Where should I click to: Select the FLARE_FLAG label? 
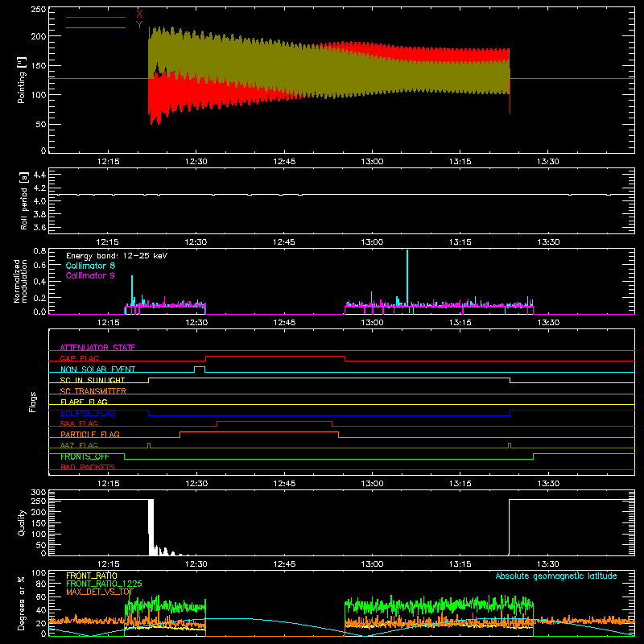click(x=84, y=402)
